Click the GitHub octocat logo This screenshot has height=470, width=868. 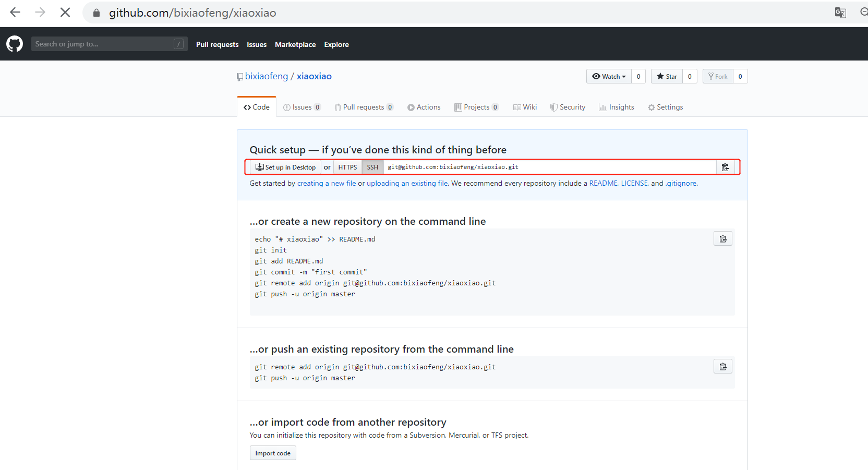[15, 44]
